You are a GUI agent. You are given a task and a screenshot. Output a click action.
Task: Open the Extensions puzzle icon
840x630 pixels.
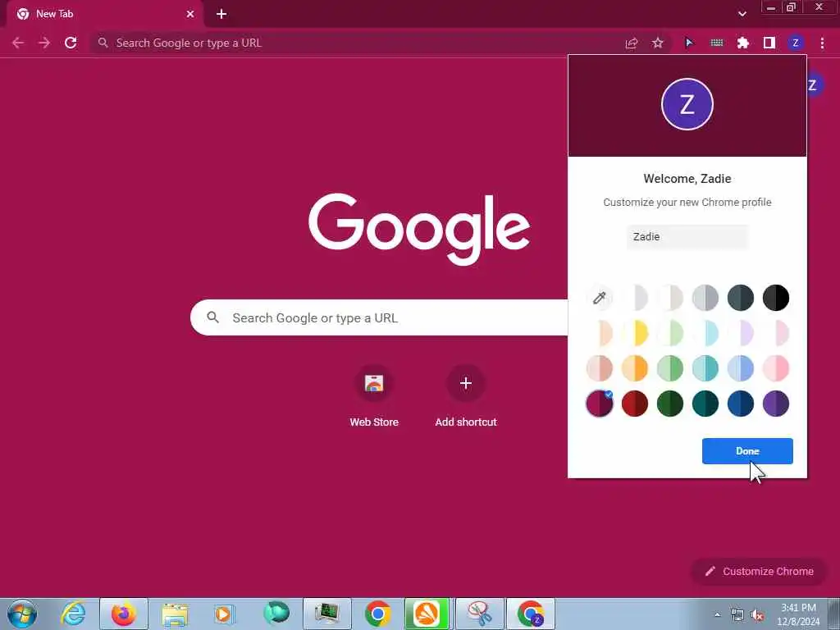pyautogui.click(x=743, y=43)
